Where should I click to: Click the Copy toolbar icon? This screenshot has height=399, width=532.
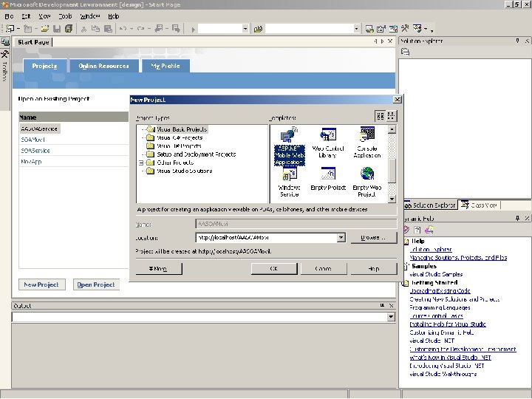pos(95,29)
